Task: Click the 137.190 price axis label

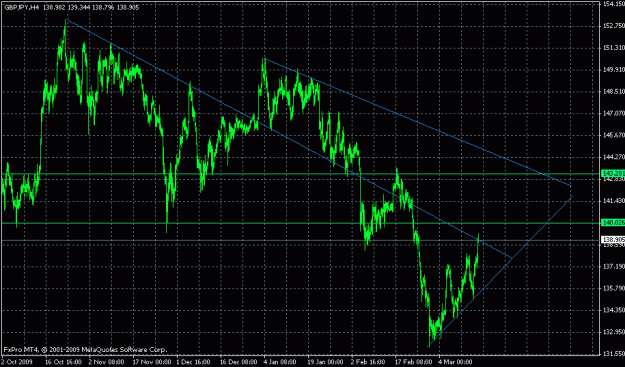Action: pyautogui.click(x=613, y=266)
